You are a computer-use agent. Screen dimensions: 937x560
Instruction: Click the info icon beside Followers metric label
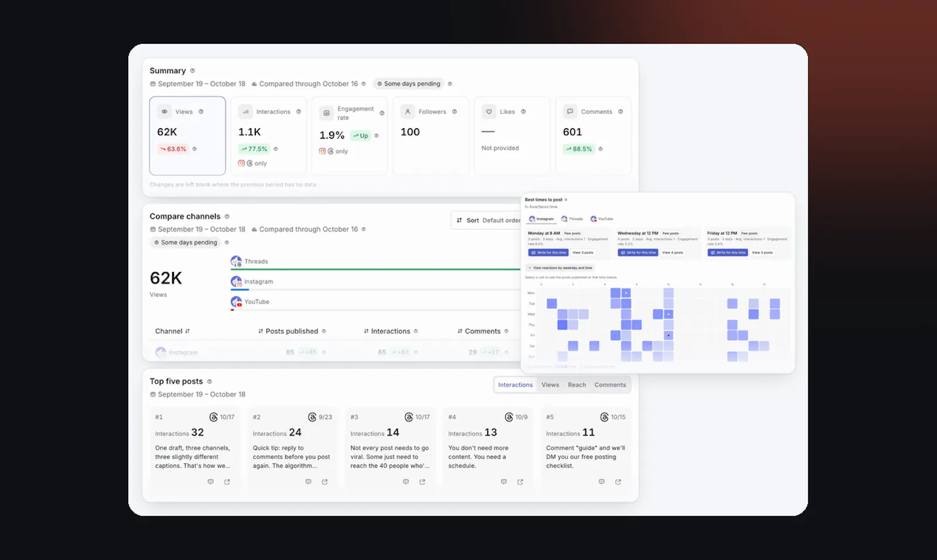tap(454, 112)
